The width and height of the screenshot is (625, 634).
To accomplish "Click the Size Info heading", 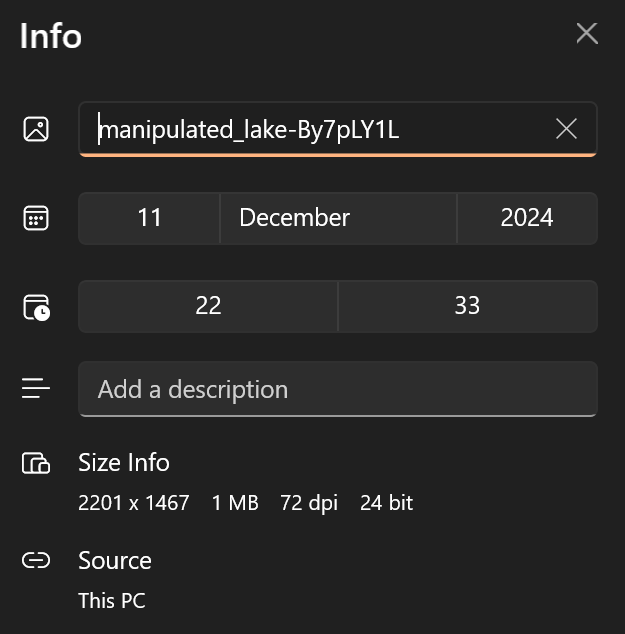I will (124, 463).
